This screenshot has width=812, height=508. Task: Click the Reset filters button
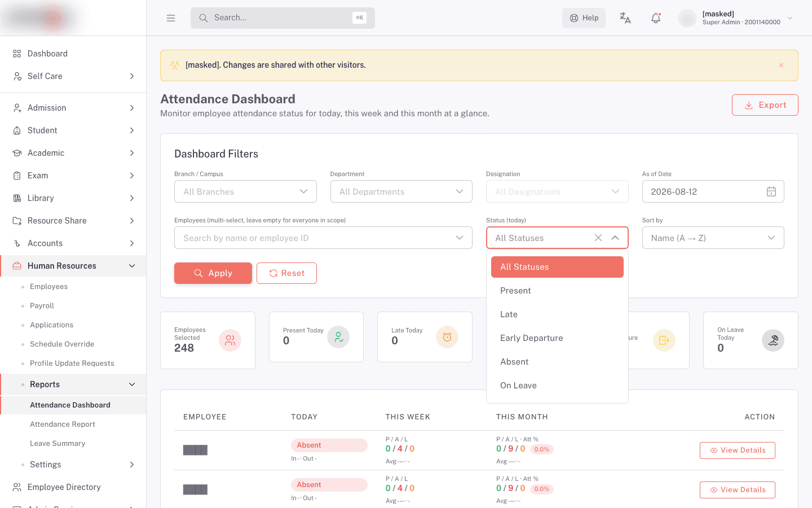[286, 273]
